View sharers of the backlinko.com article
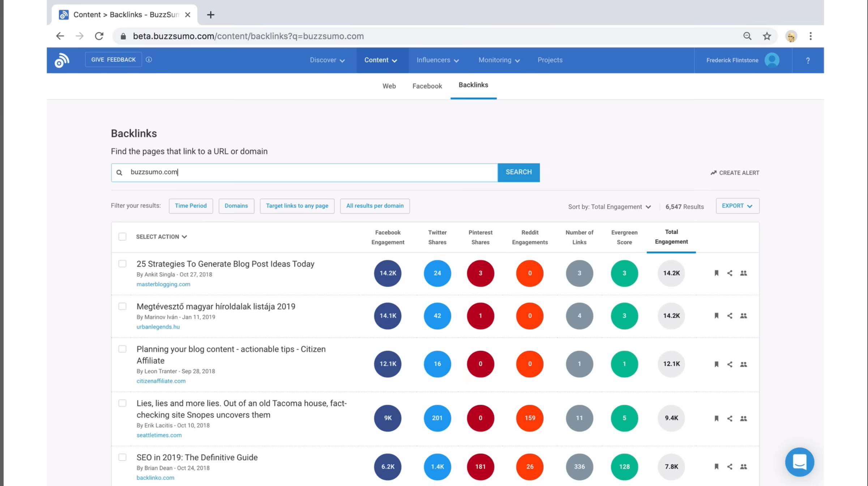Image resolution: width=868 pixels, height=486 pixels. (x=743, y=466)
